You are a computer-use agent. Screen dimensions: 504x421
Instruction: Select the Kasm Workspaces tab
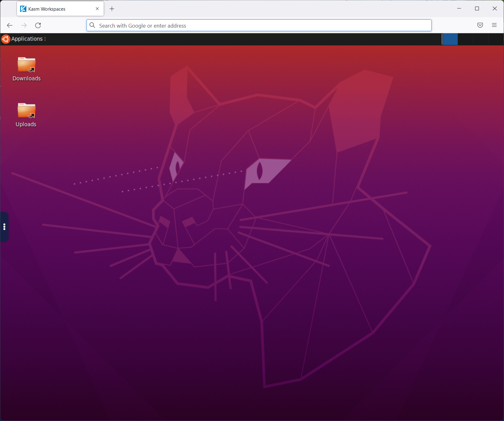pyautogui.click(x=60, y=9)
